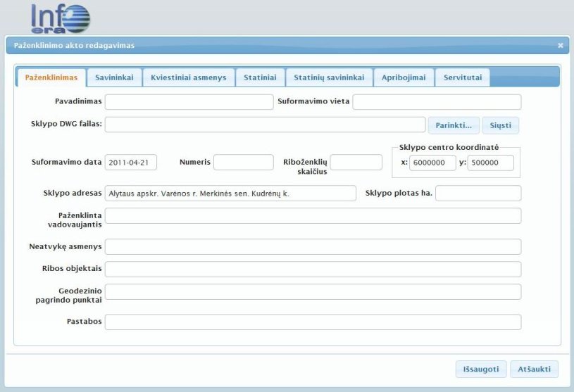This screenshot has width=574, height=392.
Task: Focus the Pavadinimas input field
Action: point(189,102)
